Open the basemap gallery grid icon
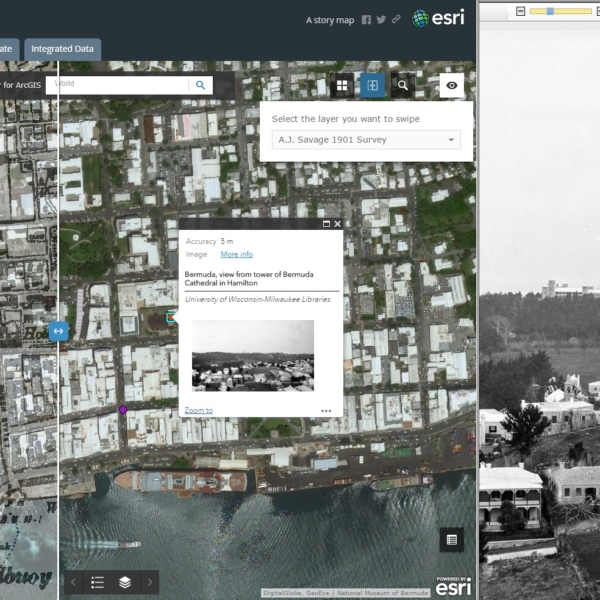 pyautogui.click(x=342, y=86)
